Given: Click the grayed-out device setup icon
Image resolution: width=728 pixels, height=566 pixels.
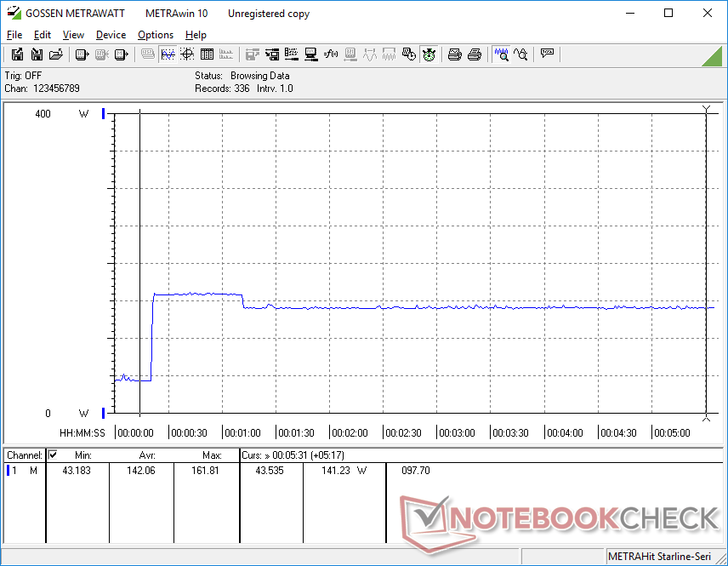Looking at the screenshot, I should point(350,54).
